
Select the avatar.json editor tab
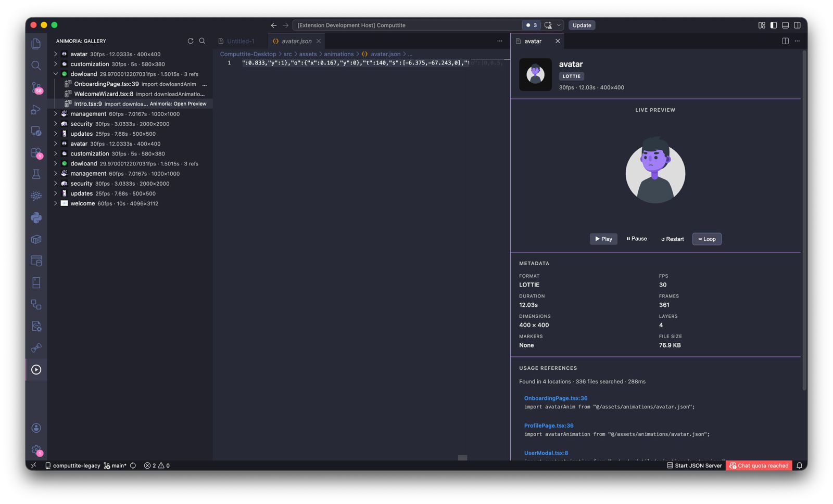296,41
